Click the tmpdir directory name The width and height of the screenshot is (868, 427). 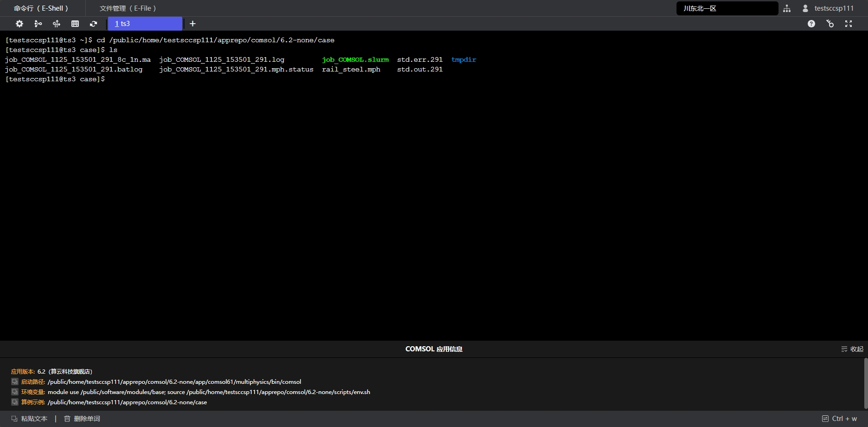[464, 59]
